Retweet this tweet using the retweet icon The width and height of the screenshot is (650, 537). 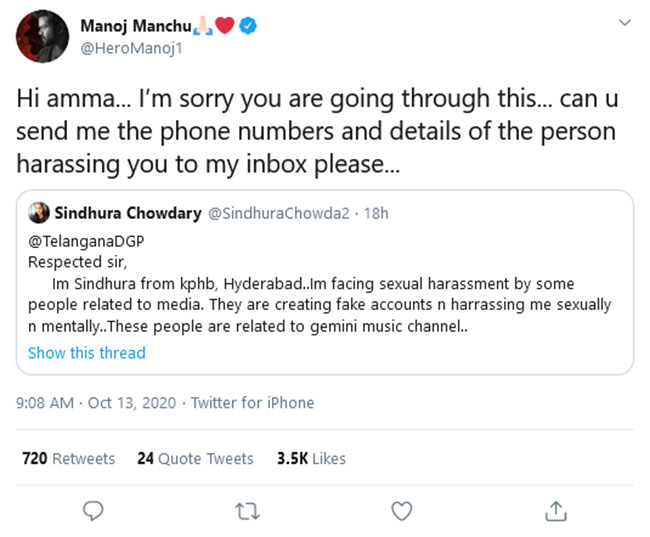click(x=246, y=510)
